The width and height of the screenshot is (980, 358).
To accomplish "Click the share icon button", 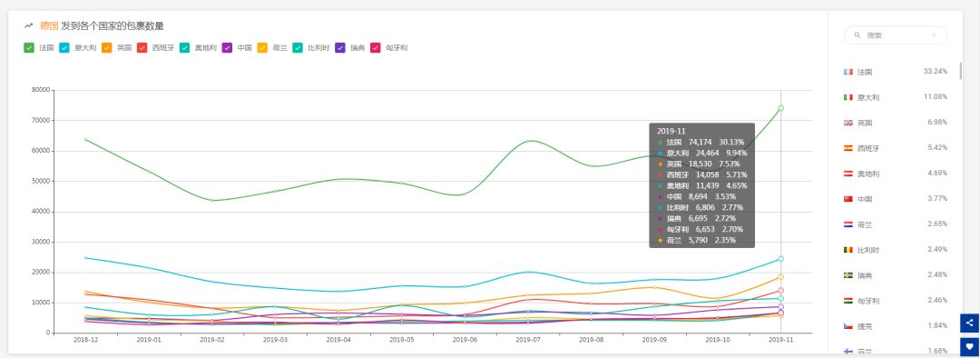I will point(969,323).
